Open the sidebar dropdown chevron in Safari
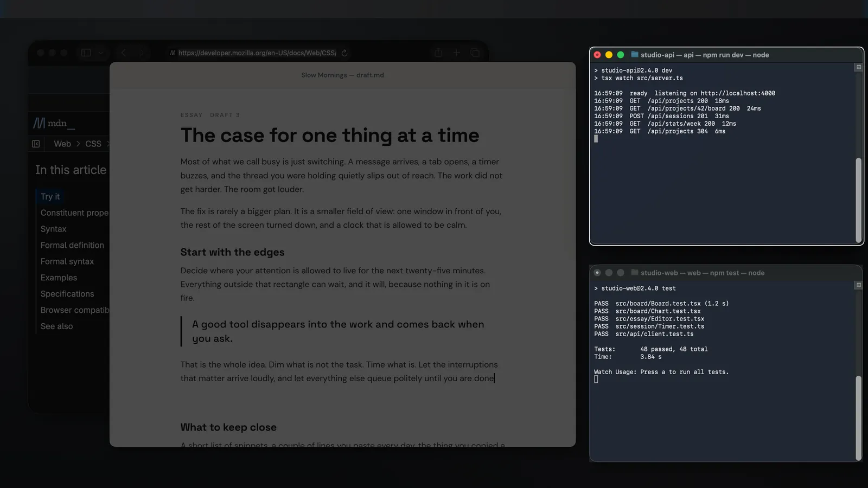868x488 pixels. (101, 53)
